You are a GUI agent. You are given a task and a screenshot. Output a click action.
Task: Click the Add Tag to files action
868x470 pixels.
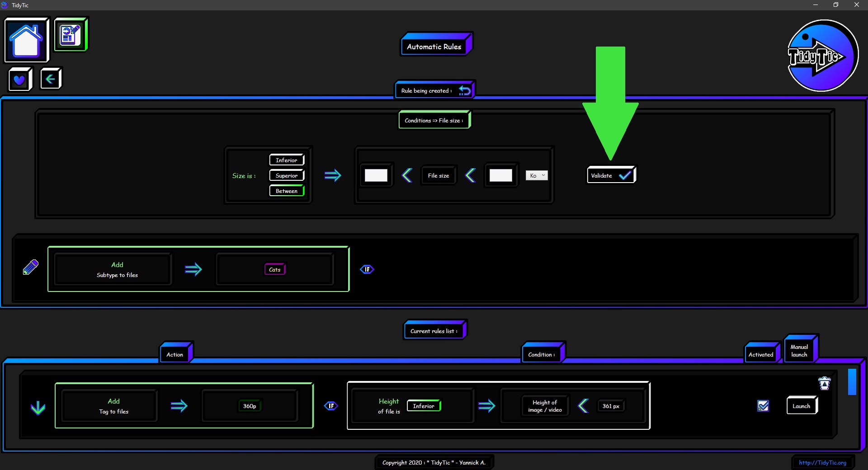[x=110, y=406]
